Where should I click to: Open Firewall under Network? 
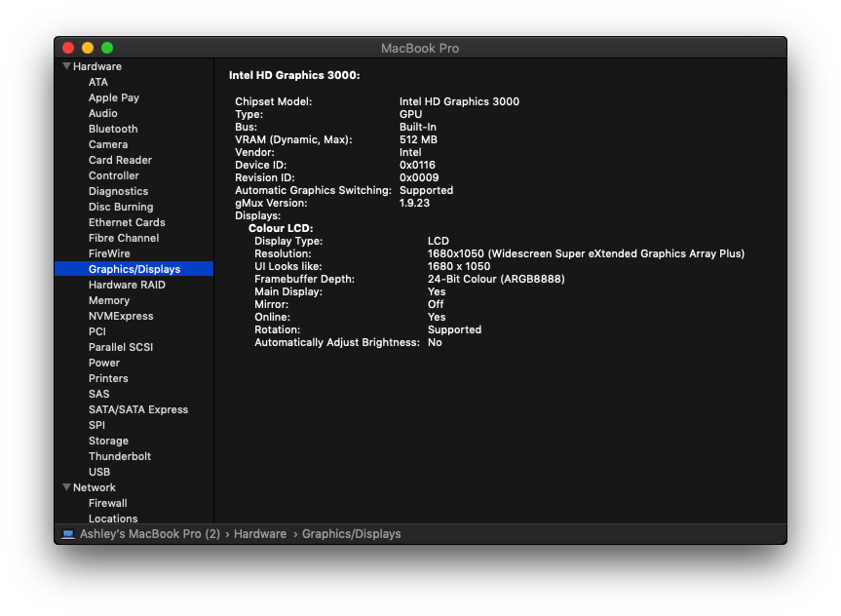point(108,503)
